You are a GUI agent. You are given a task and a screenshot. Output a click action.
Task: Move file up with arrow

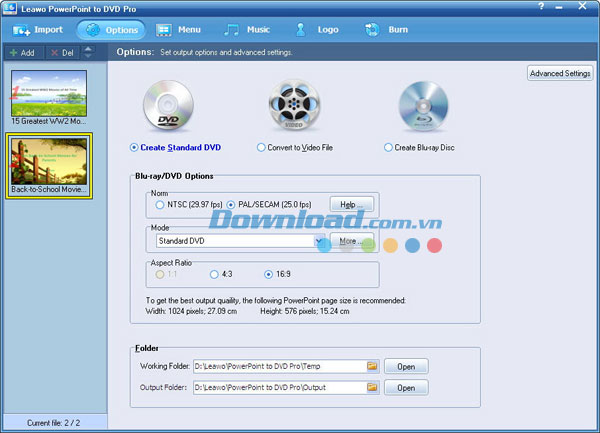(88, 49)
